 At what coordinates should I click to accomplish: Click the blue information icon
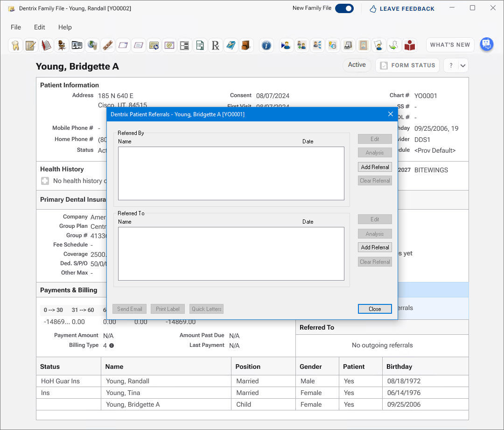pyautogui.click(x=266, y=45)
